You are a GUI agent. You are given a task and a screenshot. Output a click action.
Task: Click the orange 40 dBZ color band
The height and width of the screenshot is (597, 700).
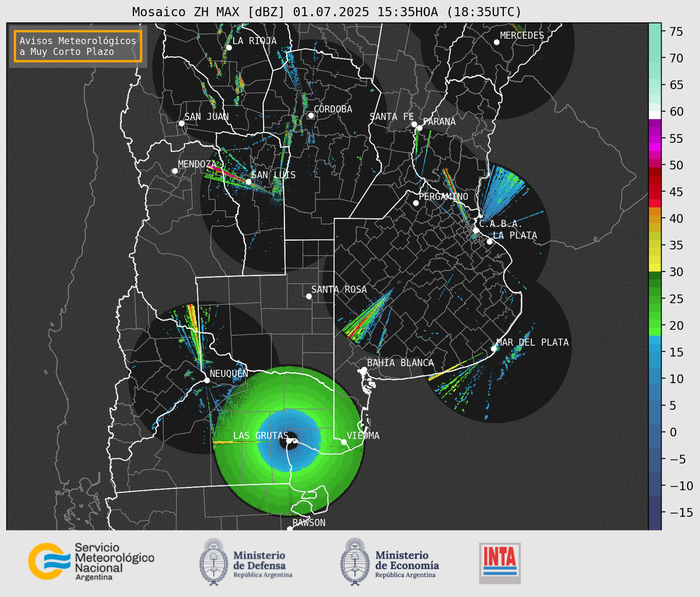coord(655,218)
